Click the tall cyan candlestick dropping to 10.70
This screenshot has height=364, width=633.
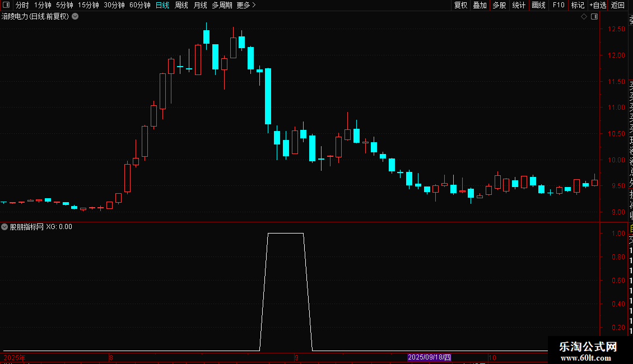point(268,96)
